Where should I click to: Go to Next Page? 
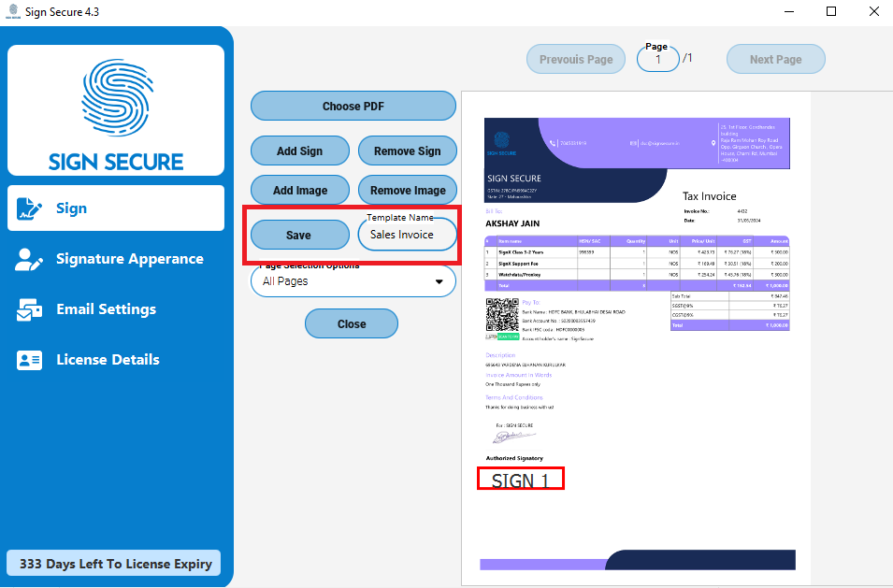[776, 59]
